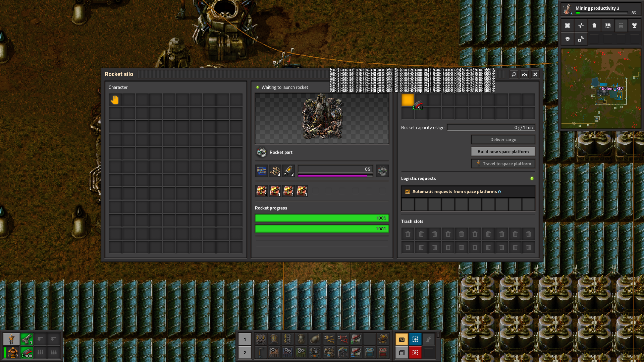
Task: Open the trains overview icon
Action: [621, 25]
